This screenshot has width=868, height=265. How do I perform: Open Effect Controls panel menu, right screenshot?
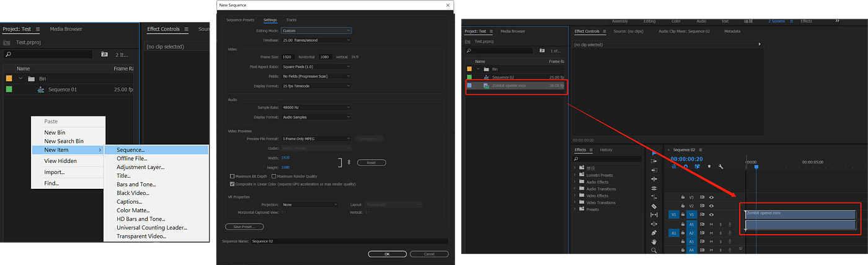[x=603, y=31]
